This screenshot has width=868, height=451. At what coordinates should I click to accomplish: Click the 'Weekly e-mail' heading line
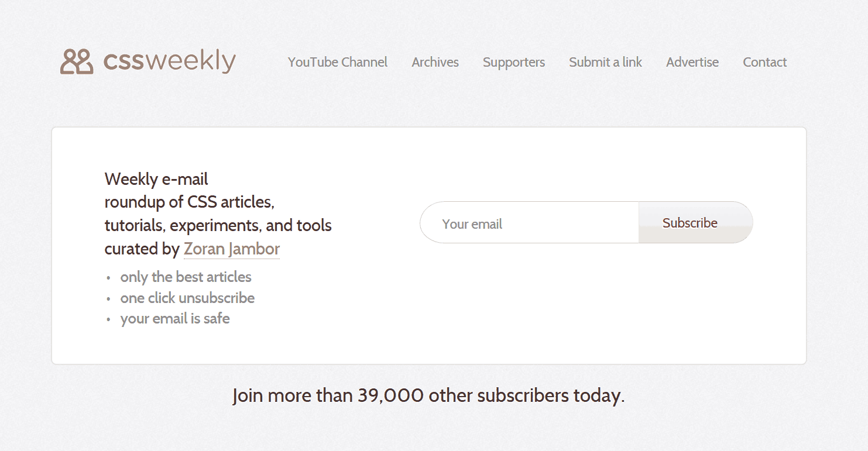(x=156, y=179)
